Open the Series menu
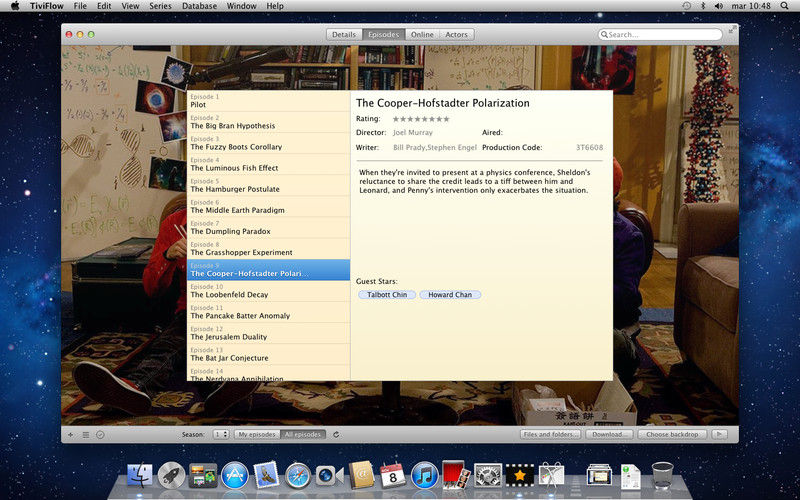The width and height of the screenshot is (800, 500). (160, 6)
